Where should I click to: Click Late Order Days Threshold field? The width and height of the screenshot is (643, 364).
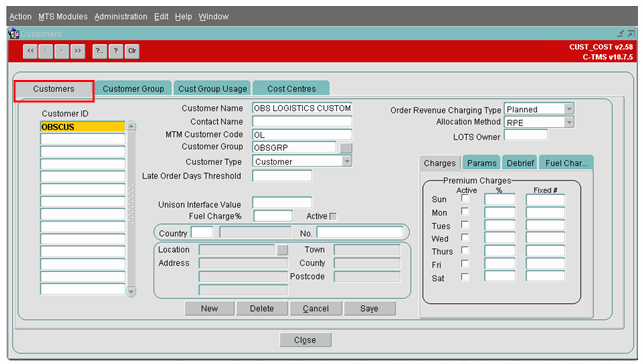pos(282,176)
